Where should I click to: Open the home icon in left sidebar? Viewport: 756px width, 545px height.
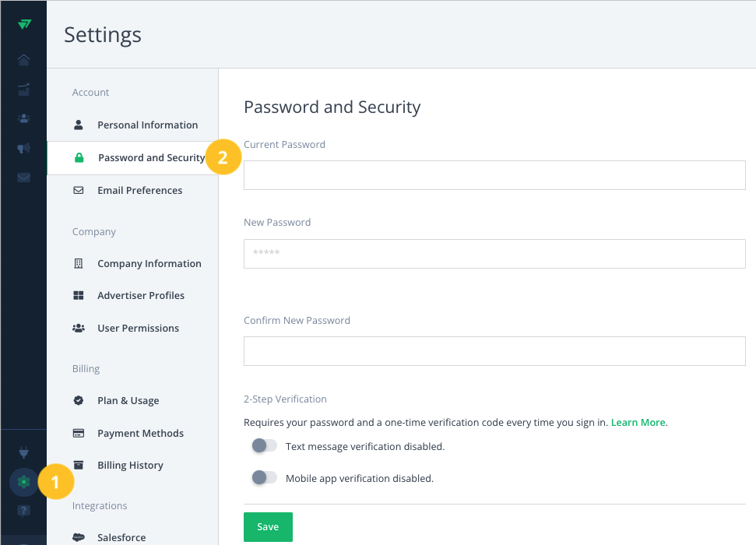click(x=23, y=60)
